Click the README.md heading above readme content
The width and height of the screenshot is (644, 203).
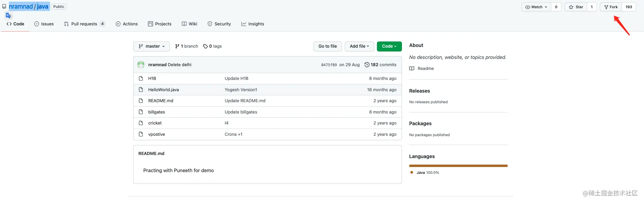[151, 154]
